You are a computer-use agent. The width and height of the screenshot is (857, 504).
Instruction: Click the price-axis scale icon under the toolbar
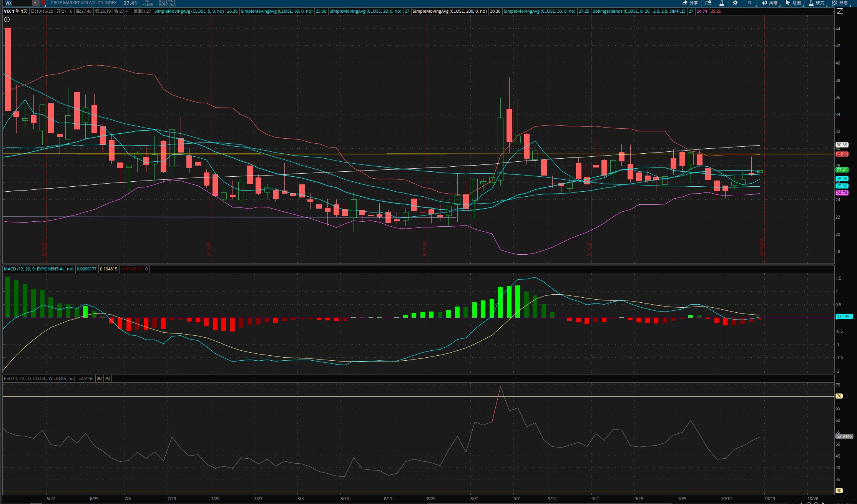tap(840, 12)
